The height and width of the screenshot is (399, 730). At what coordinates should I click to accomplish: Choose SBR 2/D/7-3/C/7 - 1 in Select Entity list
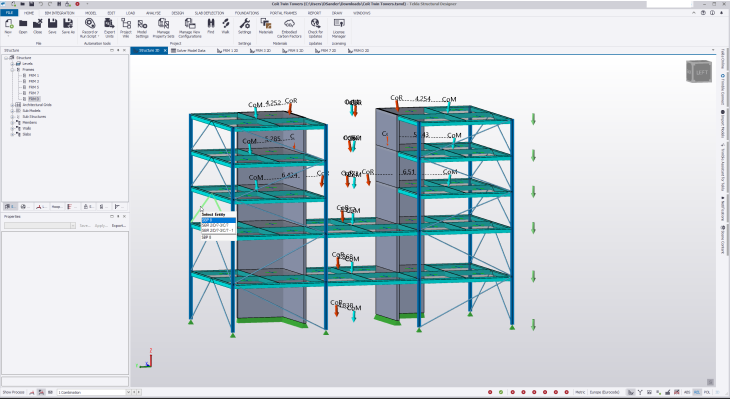218,230
